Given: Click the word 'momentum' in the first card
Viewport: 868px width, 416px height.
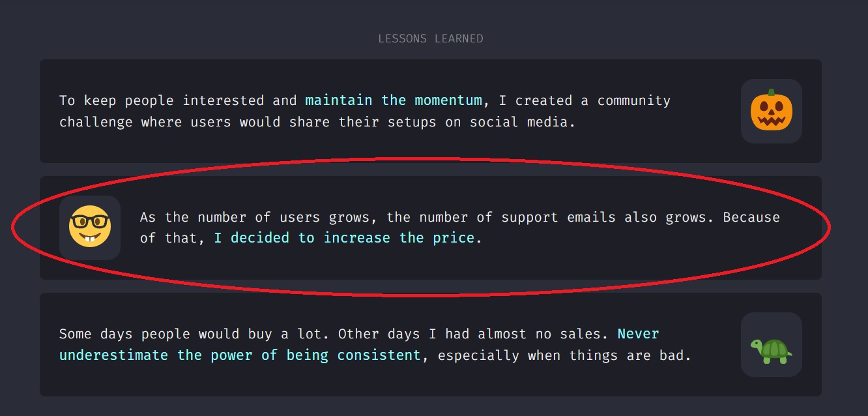Looking at the screenshot, I should pos(450,100).
